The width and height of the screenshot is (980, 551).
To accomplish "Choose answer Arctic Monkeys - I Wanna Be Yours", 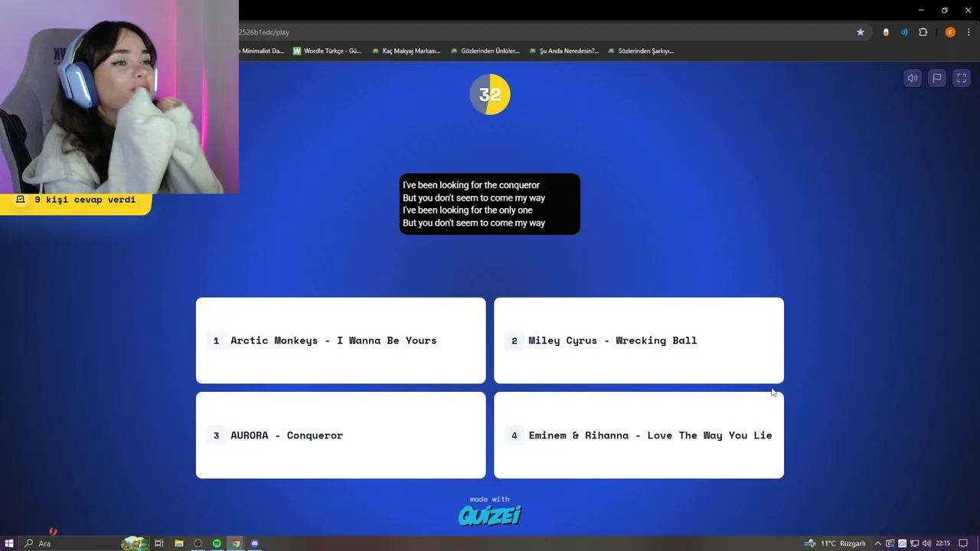I will tap(341, 341).
